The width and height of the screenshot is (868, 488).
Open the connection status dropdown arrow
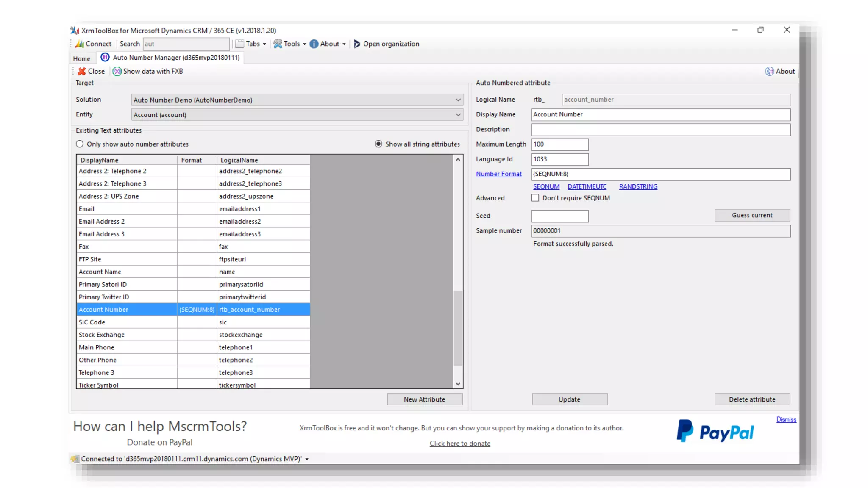[x=307, y=459]
